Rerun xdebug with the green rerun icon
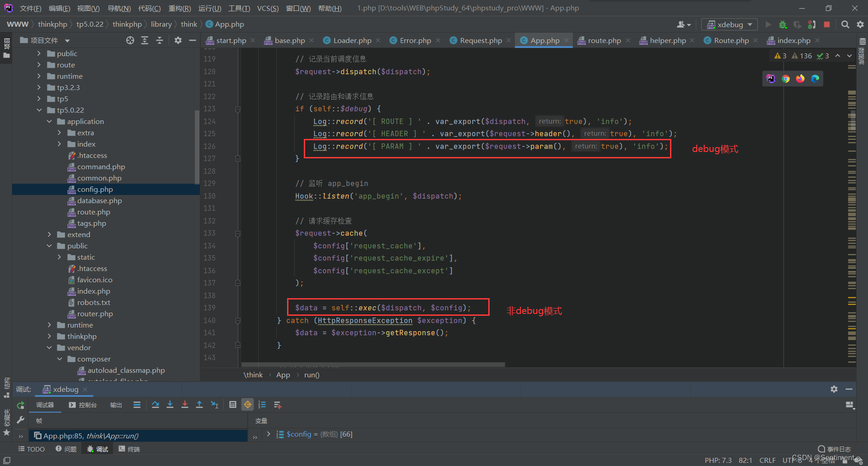The height and width of the screenshot is (466, 868). coord(20,405)
